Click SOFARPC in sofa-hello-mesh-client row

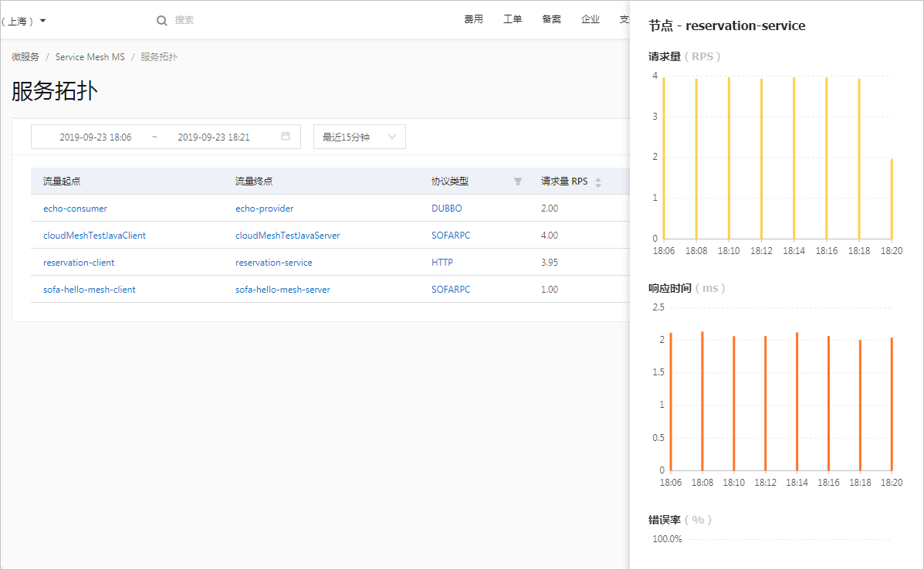tap(451, 290)
